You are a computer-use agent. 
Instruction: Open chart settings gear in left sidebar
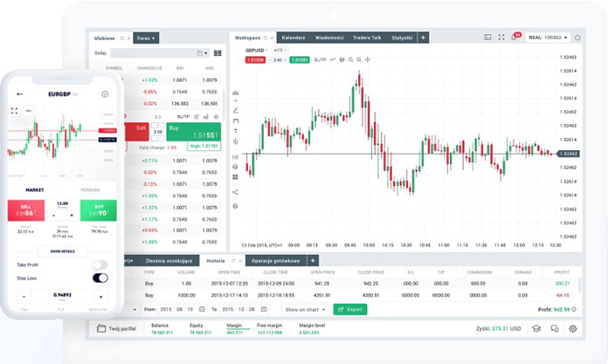[x=235, y=206]
